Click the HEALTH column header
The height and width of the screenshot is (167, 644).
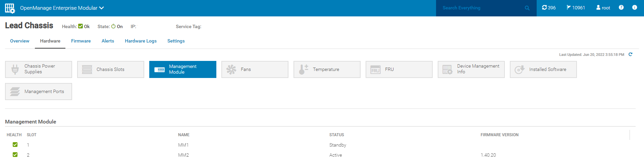point(14,135)
